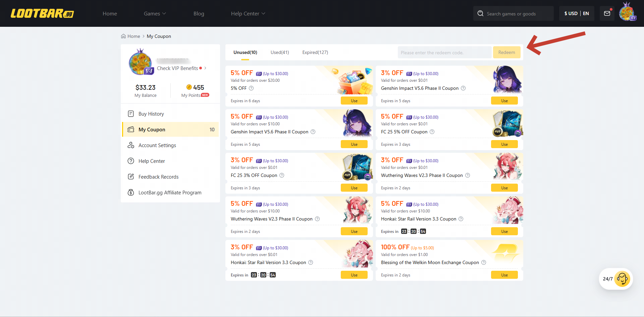The image size is (644, 317).
Task: Open the 24/7 support chat icon
Action: (x=623, y=279)
